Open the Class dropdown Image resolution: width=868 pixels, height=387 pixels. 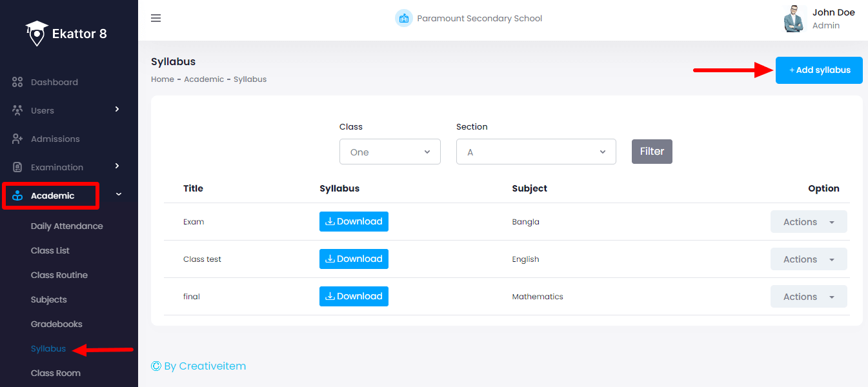pyautogui.click(x=389, y=151)
